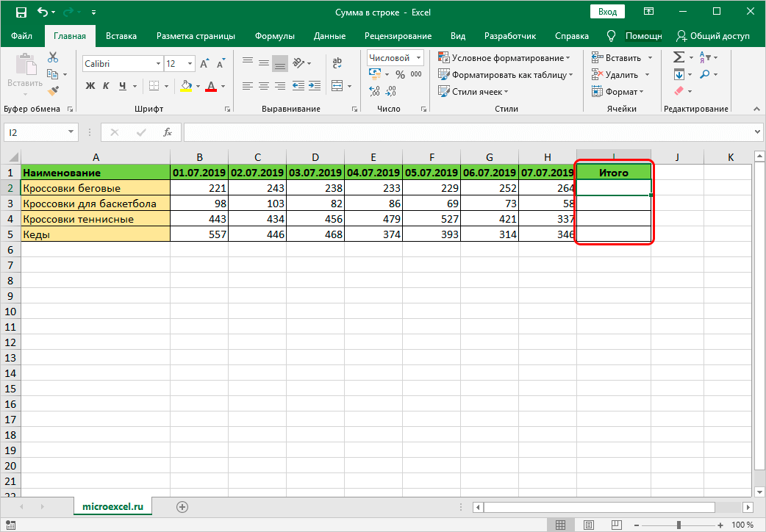This screenshot has width=766, height=532.
Task: Click the Merge and Center icon
Action: [x=337, y=86]
